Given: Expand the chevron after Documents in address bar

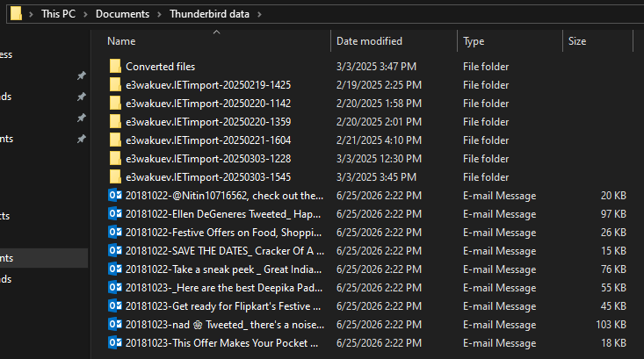Looking at the screenshot, I should coord(159,14).
